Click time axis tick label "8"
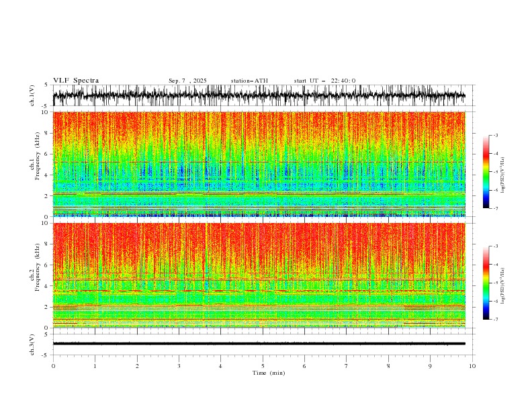 point(388,366)
